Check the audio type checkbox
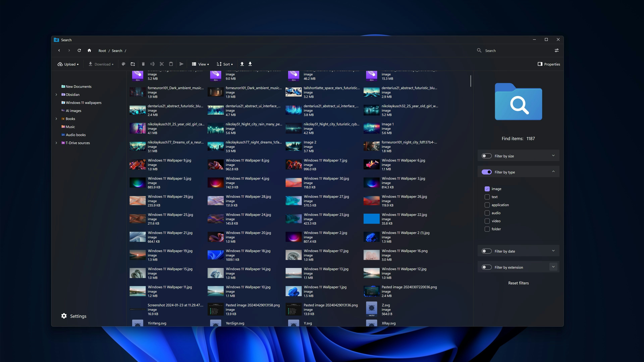 487,213
